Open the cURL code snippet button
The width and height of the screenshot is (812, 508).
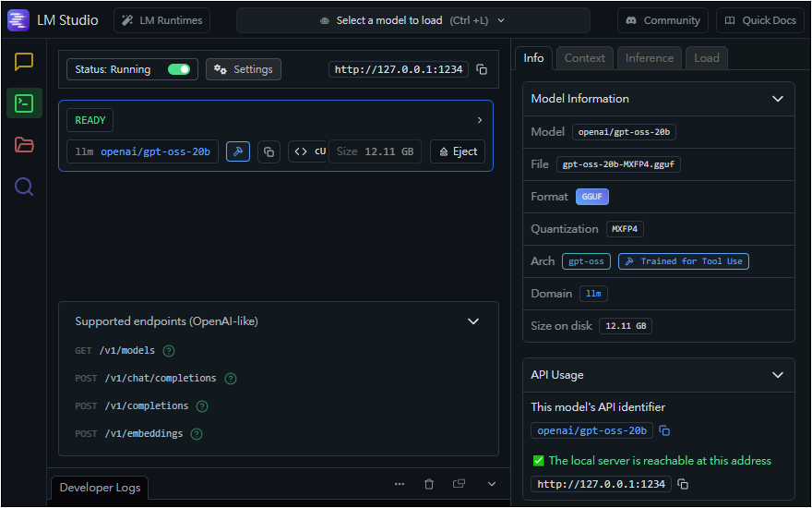coord(308,151)
